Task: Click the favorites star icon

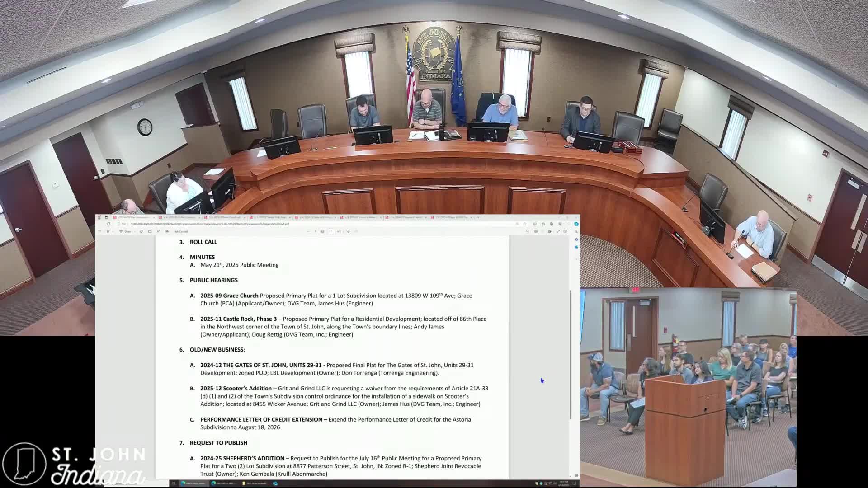Action: (525, 224)
